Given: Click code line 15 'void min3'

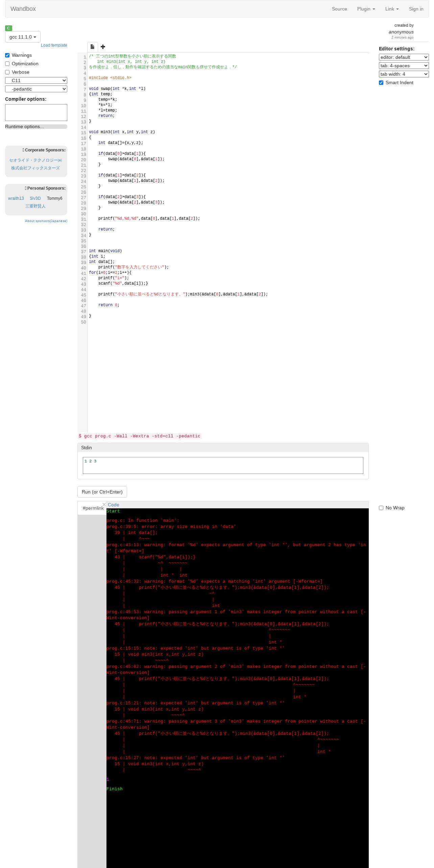Looking at the screenshot, I should click(122, 132).
